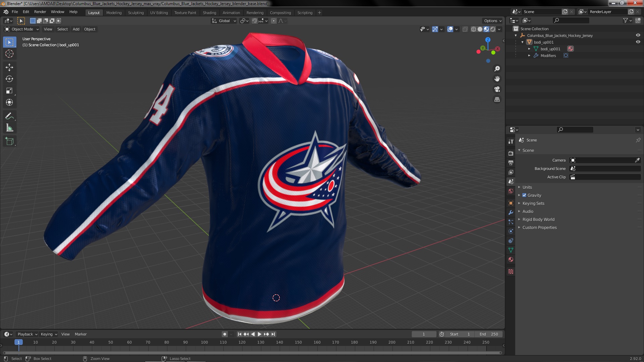Screen dimensions: 644x362
Task: Switch to wireframe viewport shading
Action: coord(474,29)
